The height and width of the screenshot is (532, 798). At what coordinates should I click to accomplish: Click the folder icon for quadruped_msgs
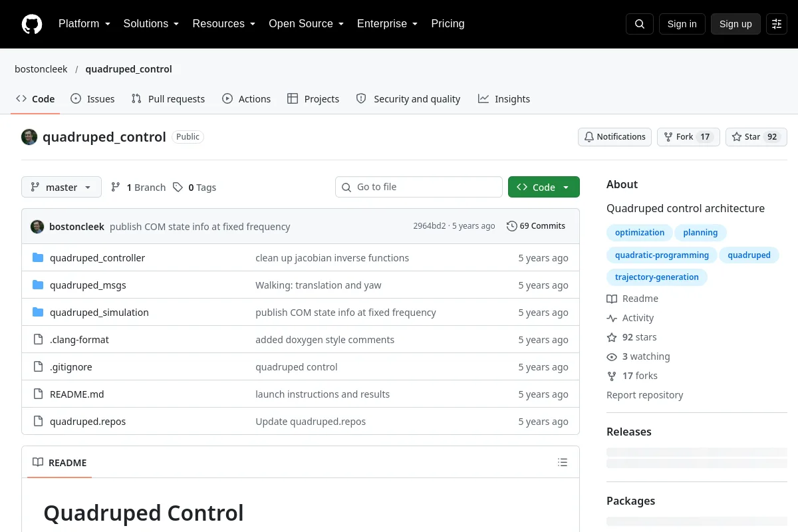[38, 285]
